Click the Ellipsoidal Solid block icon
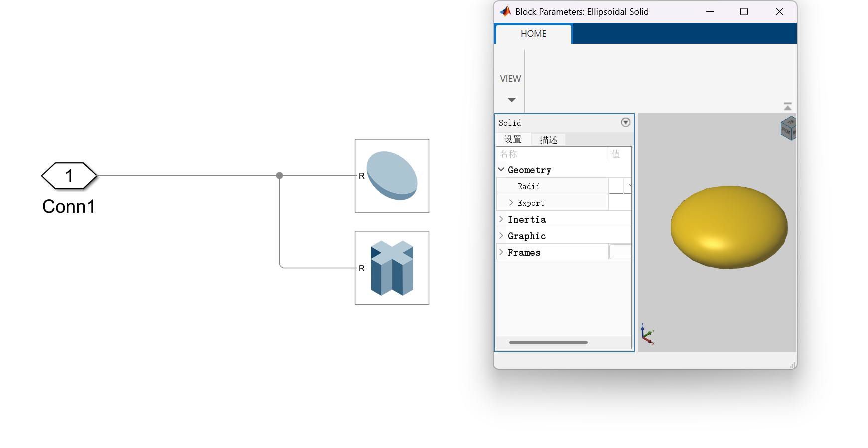 tap(392, 176)
